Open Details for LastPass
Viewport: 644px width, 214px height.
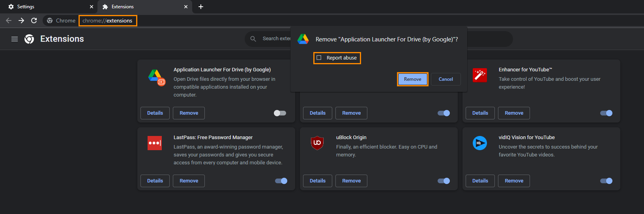point(155,181)
